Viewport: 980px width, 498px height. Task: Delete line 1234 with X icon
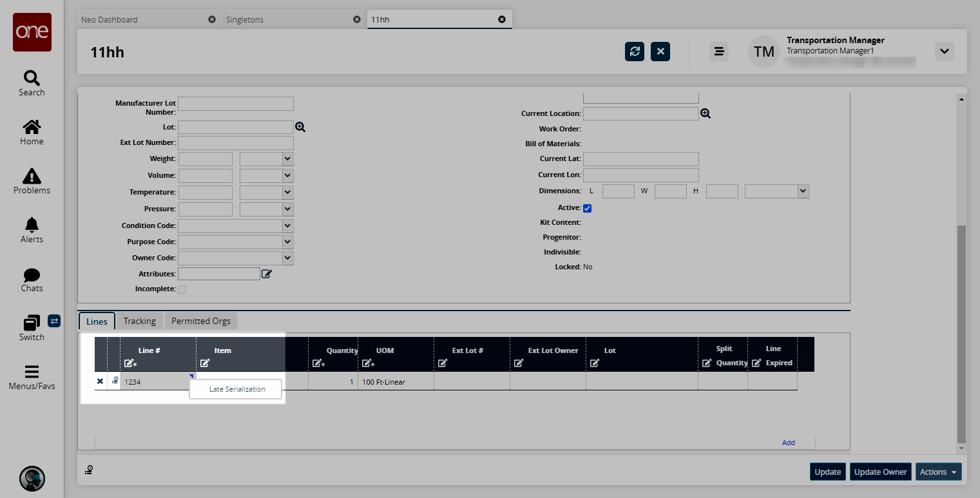point(100,381)
